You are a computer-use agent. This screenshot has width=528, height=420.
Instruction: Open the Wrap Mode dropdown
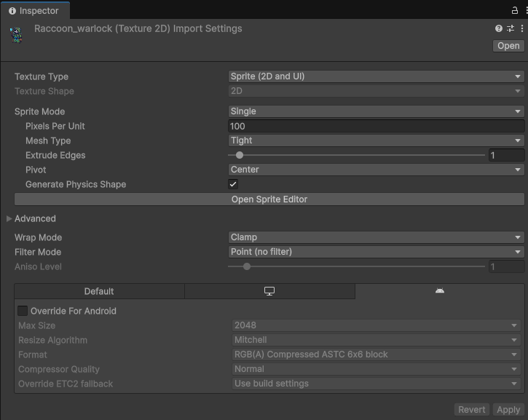coord(376,237)
